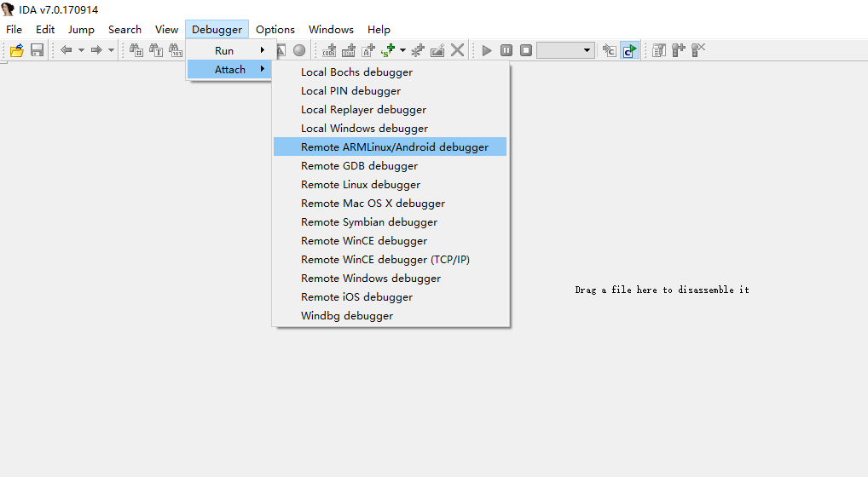The image size is (868, 477).
Task: Click the Convert to code icon
Action: point(329,50)
